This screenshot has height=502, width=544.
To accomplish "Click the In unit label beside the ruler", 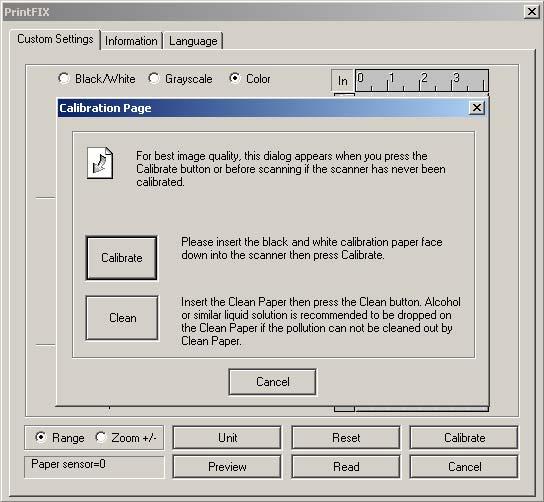I will coord(343,81).
